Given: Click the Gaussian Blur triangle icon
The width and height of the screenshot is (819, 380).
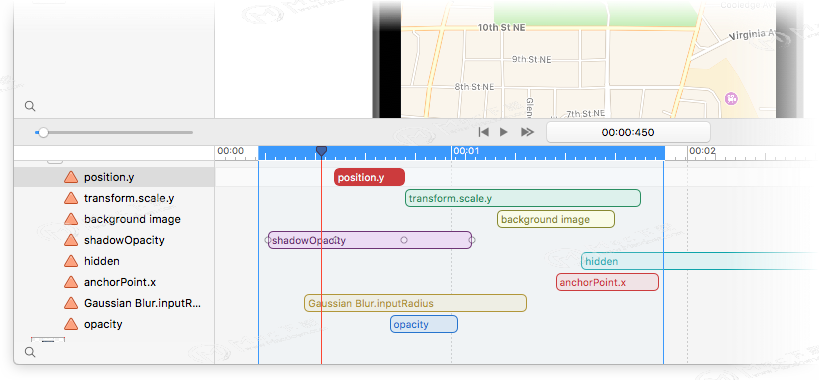Looking at the screenshot, I should pos(71,303).
